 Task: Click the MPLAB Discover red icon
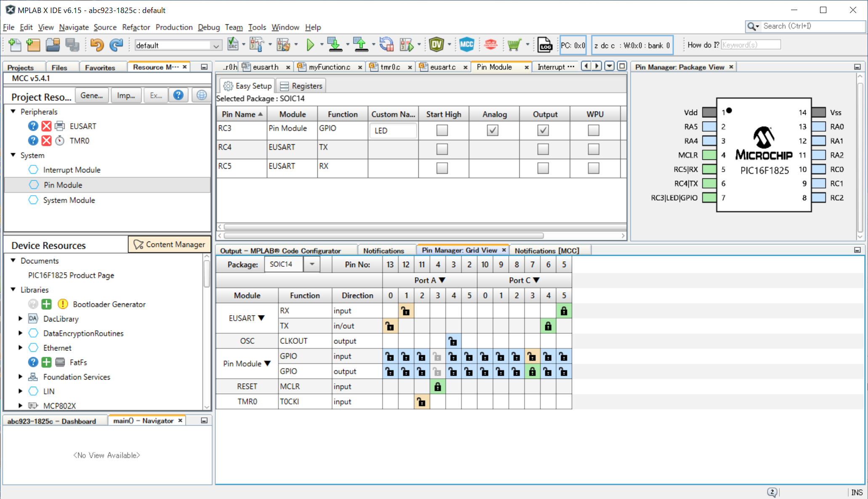pyautogui.click(x=491, y=45)
